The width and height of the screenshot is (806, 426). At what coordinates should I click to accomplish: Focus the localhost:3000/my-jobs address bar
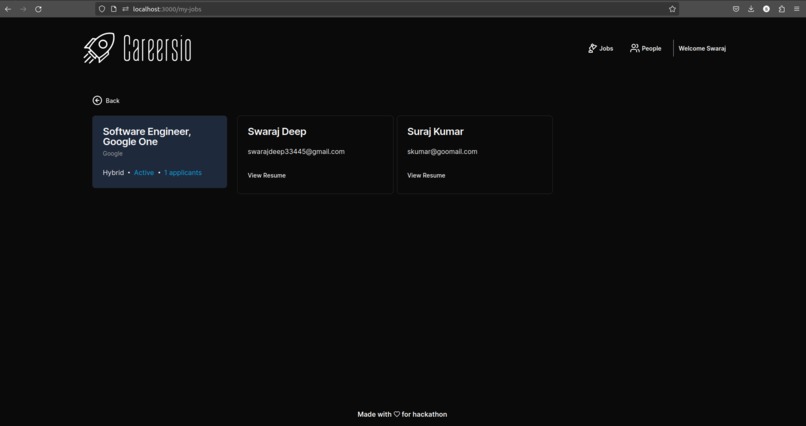tap(387, 9)
